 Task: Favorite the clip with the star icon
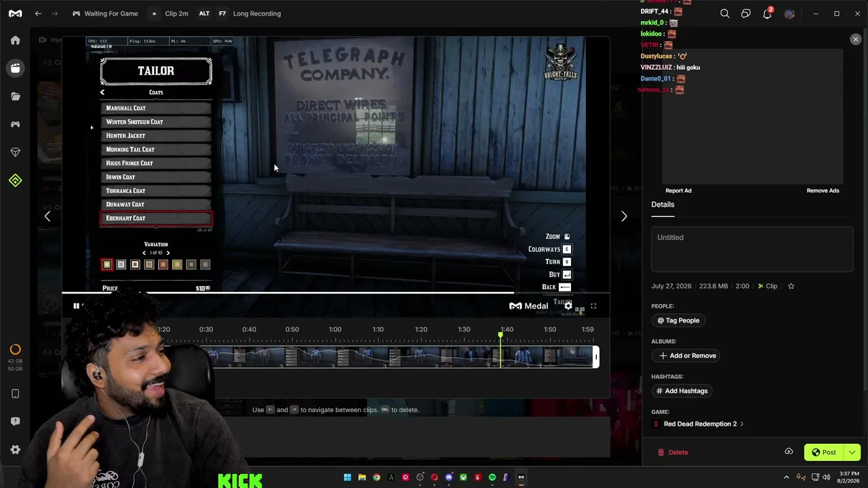pyautogui.click(x=791, y=286)
